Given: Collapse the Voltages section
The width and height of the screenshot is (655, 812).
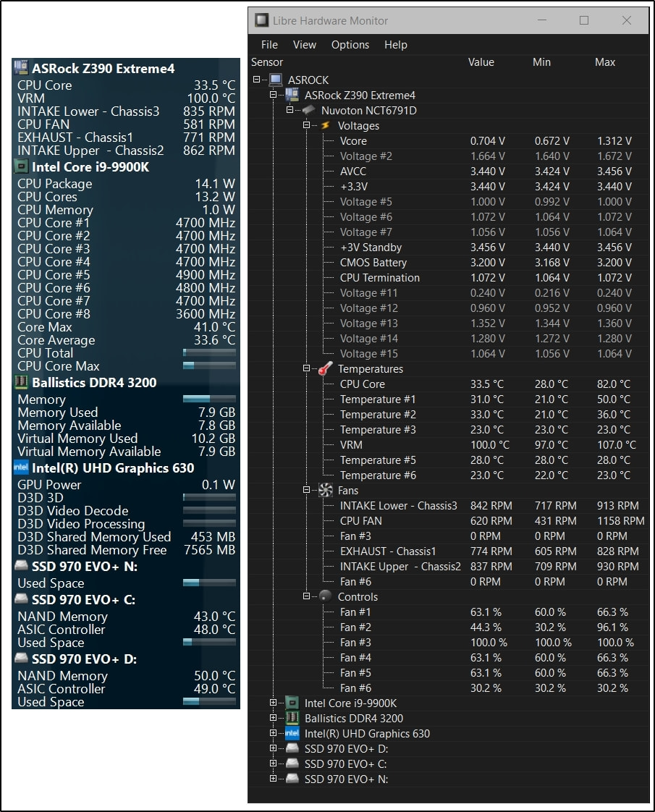Looking at the screenshot, I should [306, 126].
